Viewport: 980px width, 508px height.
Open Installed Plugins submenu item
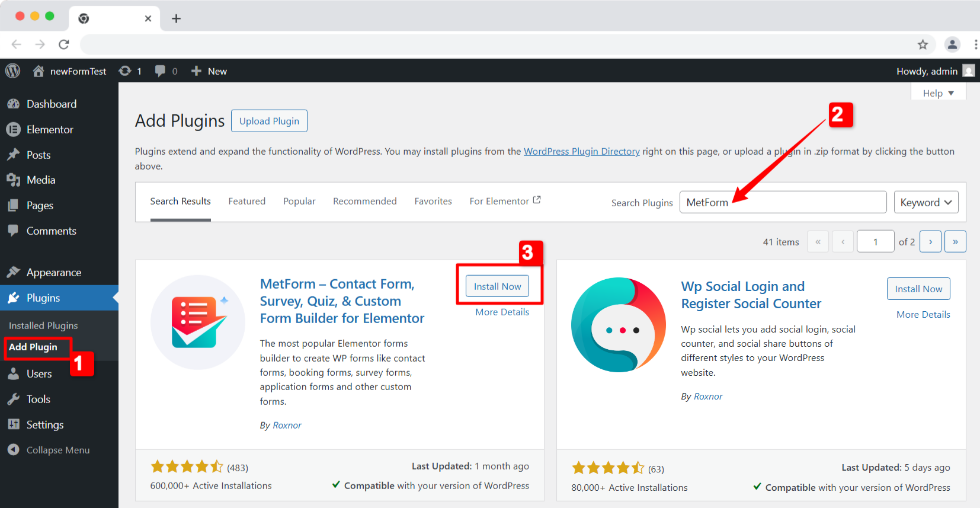click(x=43, y=325)
